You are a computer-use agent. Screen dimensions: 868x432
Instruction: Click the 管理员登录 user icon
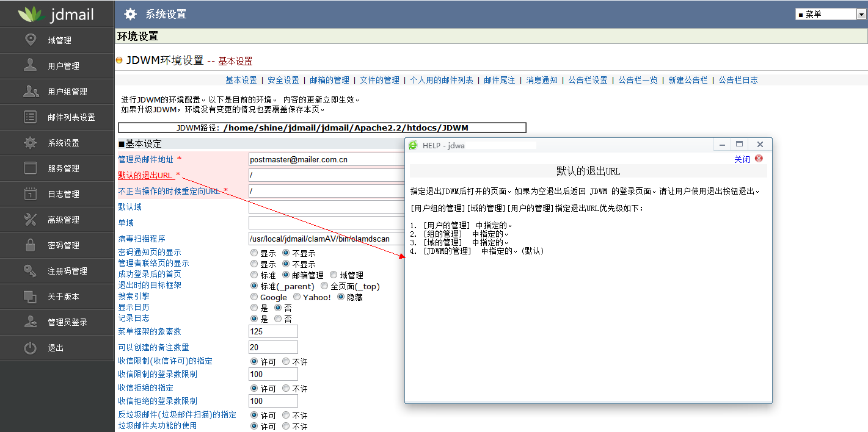30,322
